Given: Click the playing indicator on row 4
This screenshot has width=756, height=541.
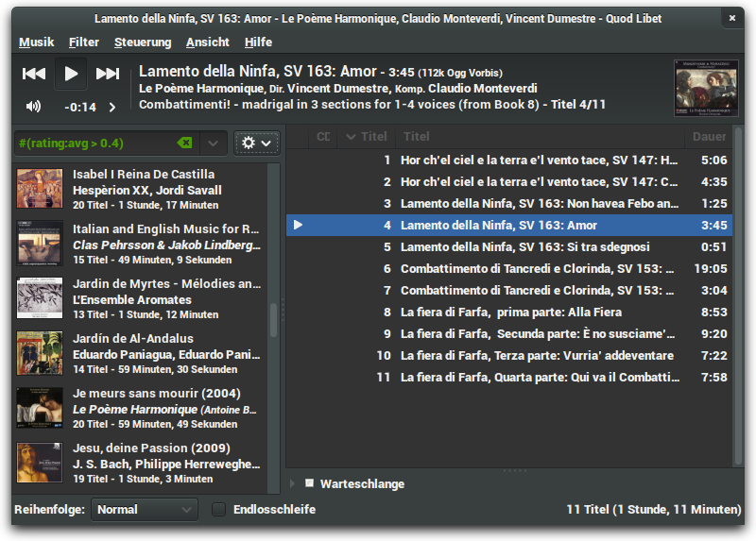Looking at the screenshot, I should (298, 225).
